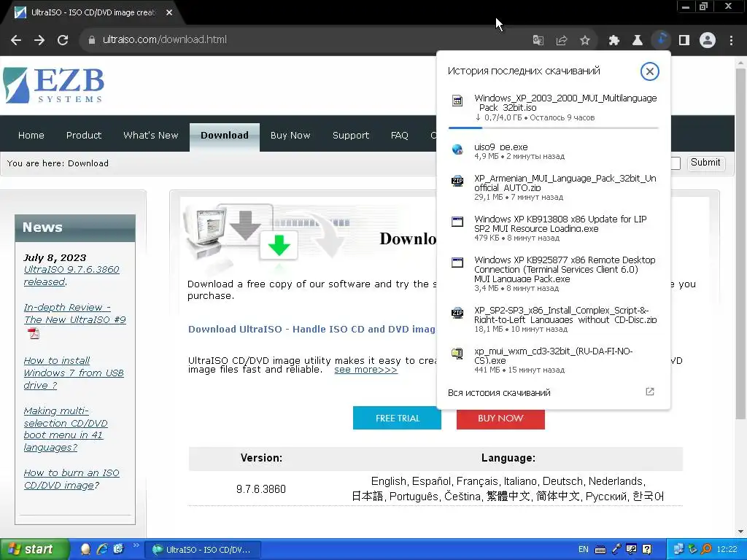Viewport: 747px width, 560px height.
Task: Click the EN language indicator in taskbar
Action: pos(583,549)
